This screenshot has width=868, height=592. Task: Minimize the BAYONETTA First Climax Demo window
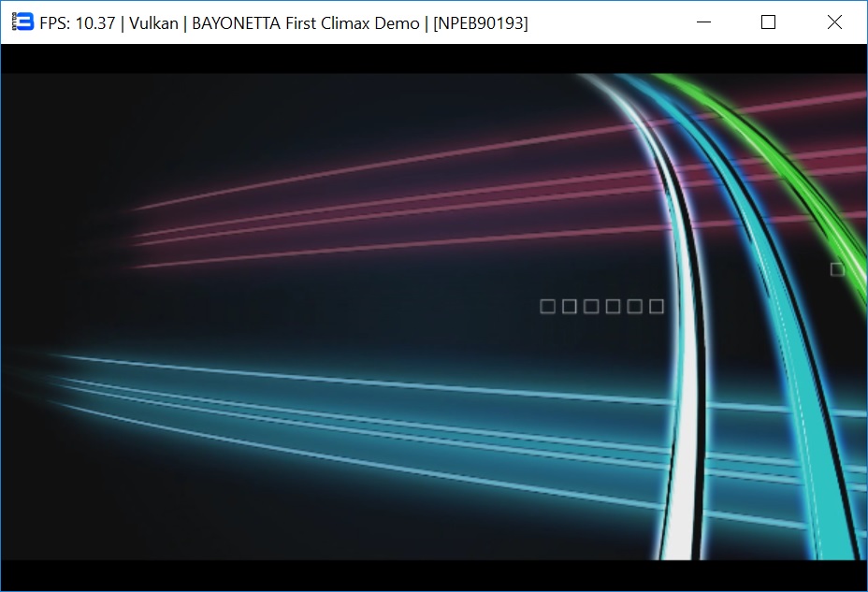coord(703,22)
